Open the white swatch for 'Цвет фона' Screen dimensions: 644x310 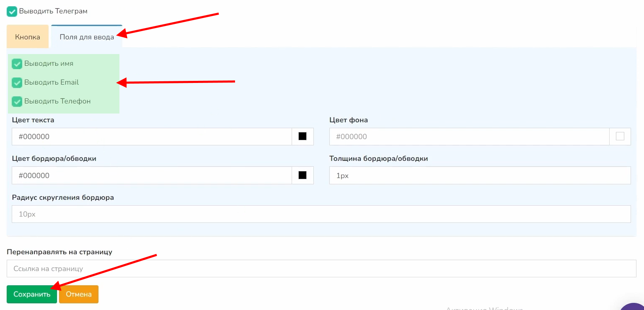click(x=620, y=137)
